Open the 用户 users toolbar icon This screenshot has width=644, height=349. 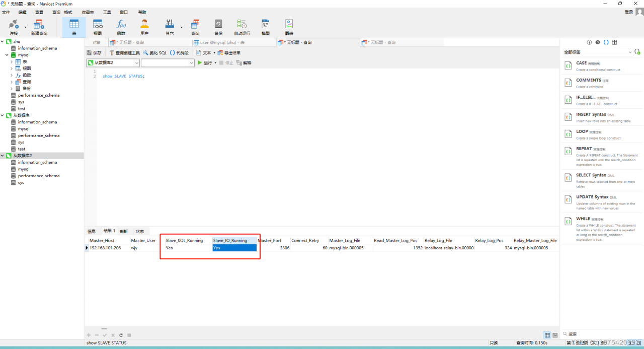point(144,27)
